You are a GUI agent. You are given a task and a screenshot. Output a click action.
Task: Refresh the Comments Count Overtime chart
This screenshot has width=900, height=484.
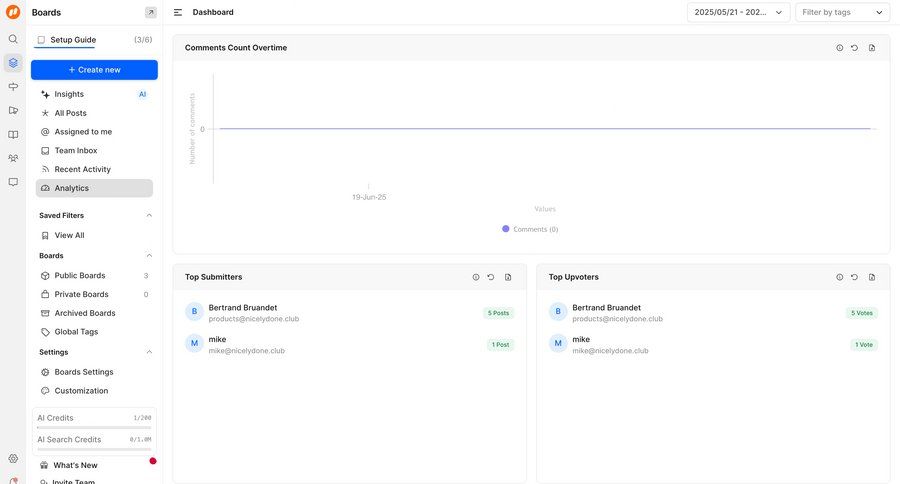[855, 48]
